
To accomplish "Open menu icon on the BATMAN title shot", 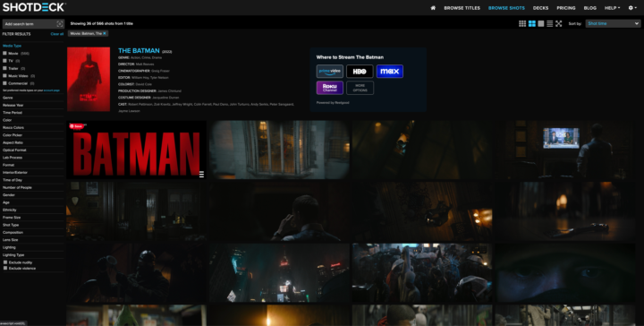I will point(201,175).
